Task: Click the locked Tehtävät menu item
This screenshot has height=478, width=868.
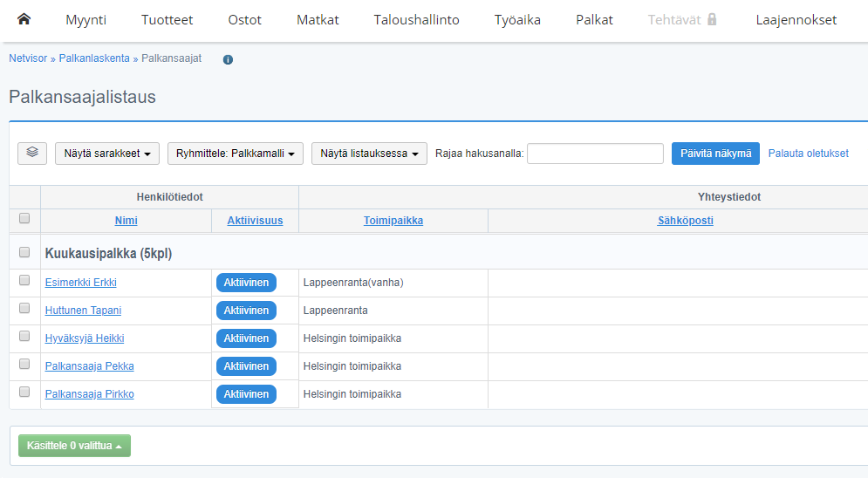Action: click(682, 19)
